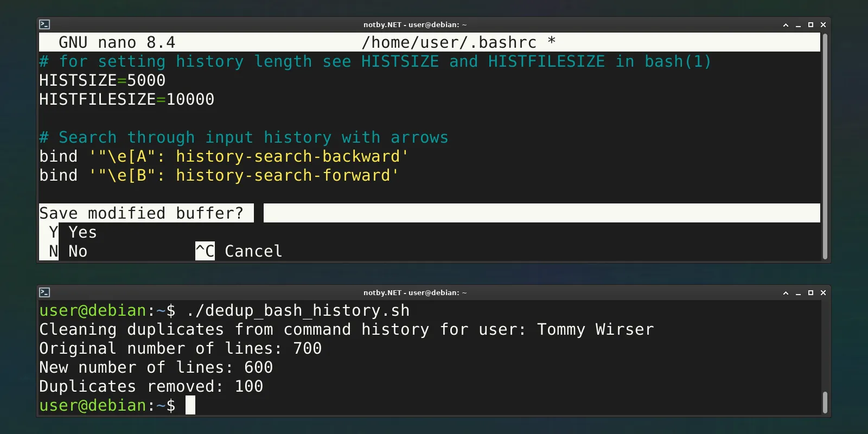Choose Yes in nano's save prompt

[x=73, y=232]
